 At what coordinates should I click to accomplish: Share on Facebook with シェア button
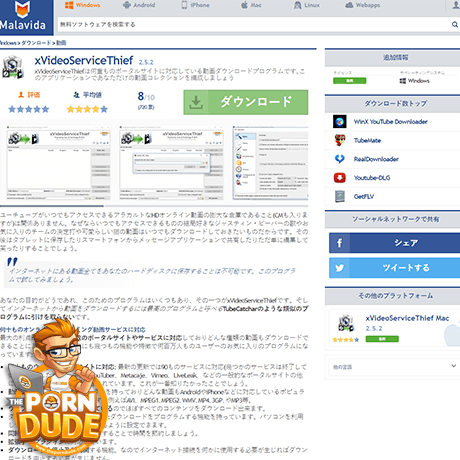pos(394,243)
